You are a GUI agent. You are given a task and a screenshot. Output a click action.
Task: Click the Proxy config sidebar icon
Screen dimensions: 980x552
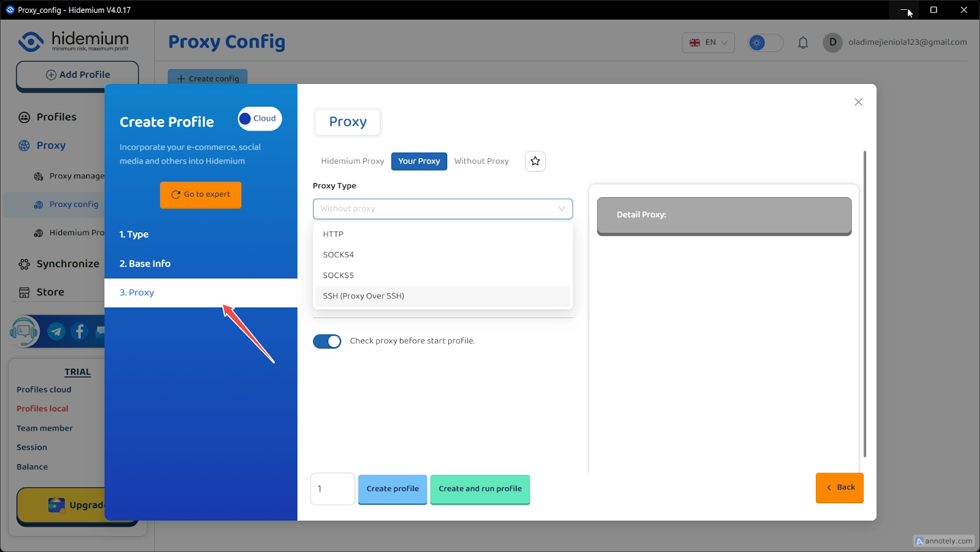[39, 205]
